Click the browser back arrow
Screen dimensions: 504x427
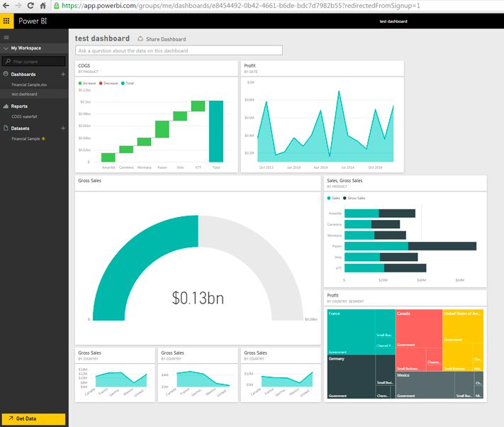pyautogui.click(x=6, y=6)
